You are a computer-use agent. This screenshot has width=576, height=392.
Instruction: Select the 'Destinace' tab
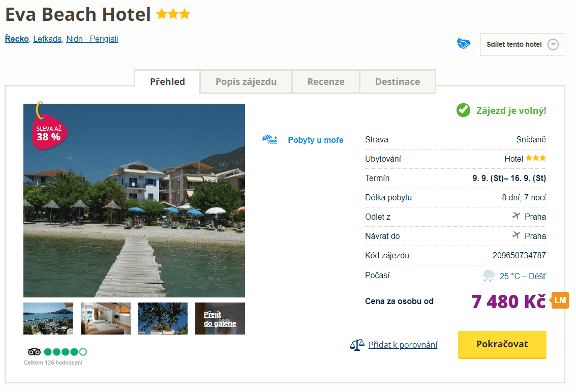(398, 81)
